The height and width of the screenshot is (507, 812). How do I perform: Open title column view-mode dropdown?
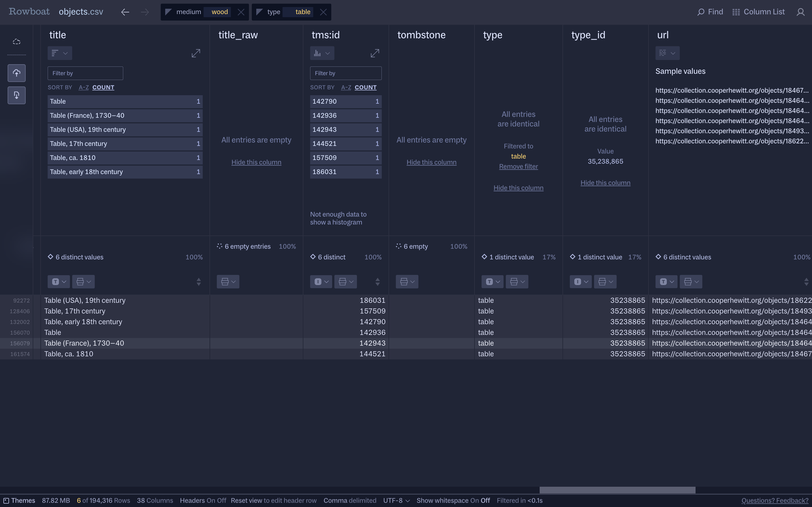(x=60, y=53)
